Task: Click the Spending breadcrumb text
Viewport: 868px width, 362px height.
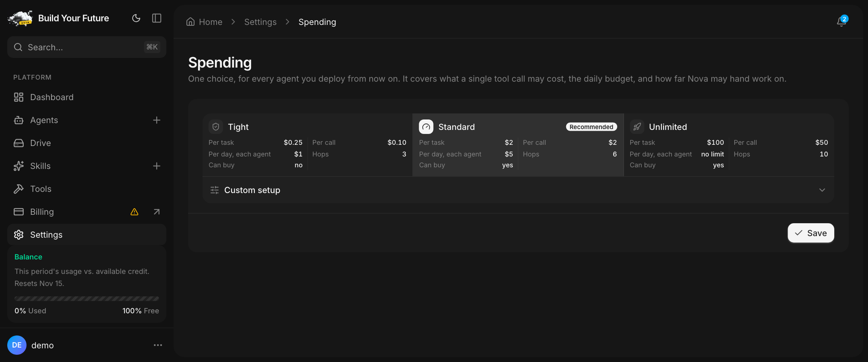Action: tap(317, 22)
